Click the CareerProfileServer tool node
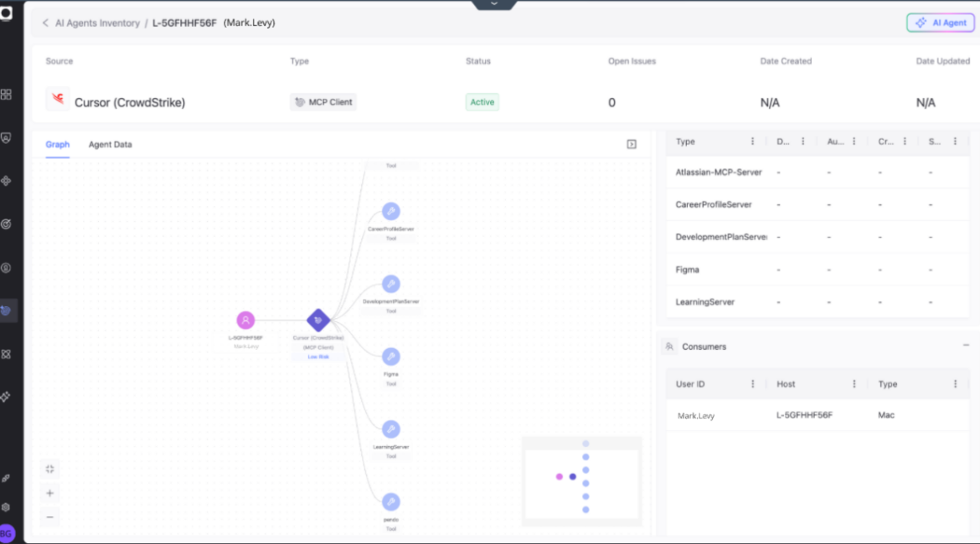 [x=390, y=211]
